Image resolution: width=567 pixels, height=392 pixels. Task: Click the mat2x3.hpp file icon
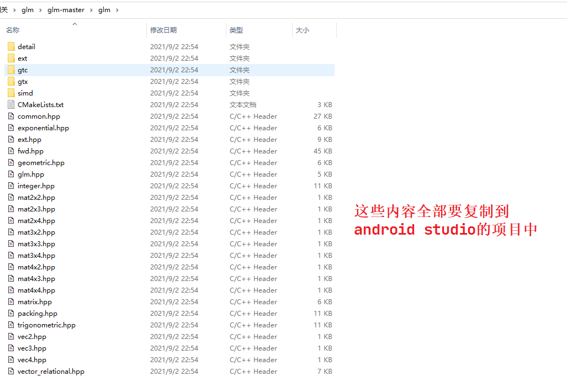[x=11, y=209]
